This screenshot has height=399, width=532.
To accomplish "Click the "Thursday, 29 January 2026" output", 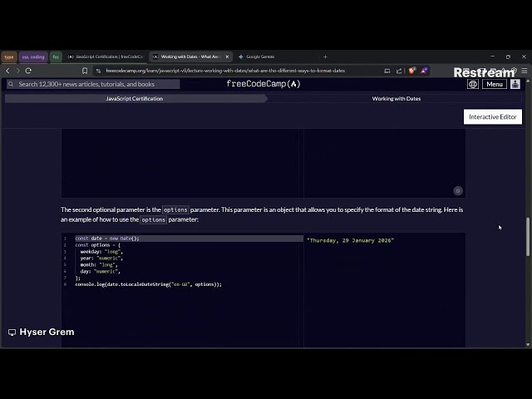I will [350, 240].
